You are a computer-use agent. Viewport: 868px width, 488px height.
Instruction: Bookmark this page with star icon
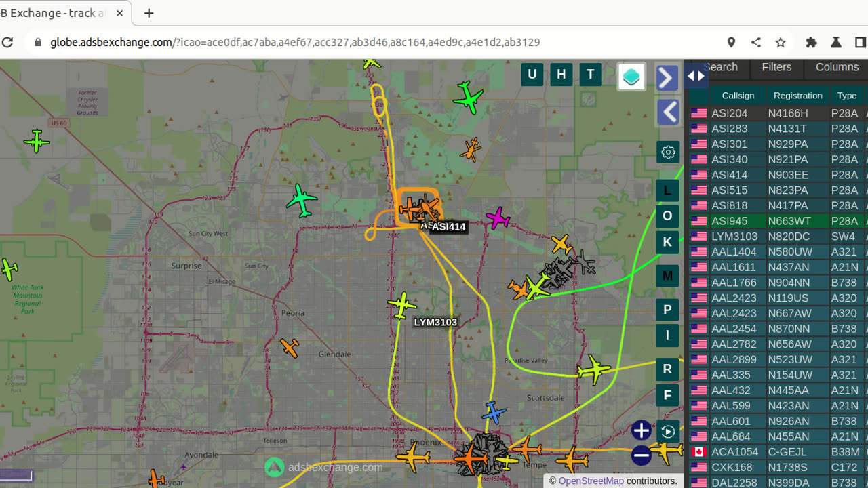[781, 42]
